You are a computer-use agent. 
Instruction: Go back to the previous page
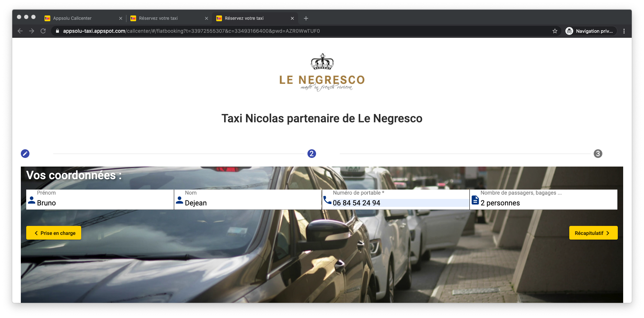pyautogui.click(x=20, y=31)
